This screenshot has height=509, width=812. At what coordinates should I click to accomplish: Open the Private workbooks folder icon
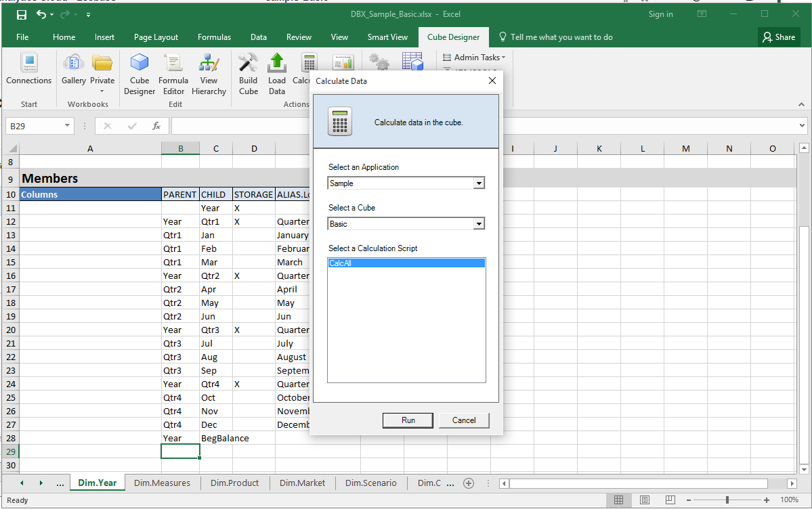point(102,63)
